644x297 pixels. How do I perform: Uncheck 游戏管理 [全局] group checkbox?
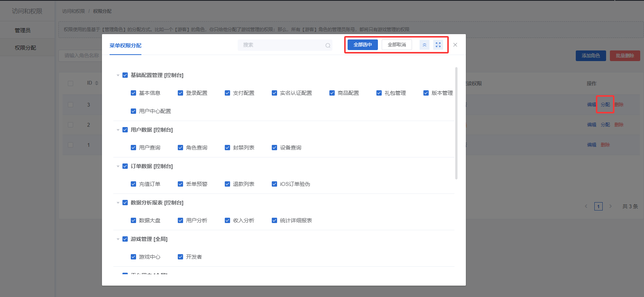pos(125,239)
